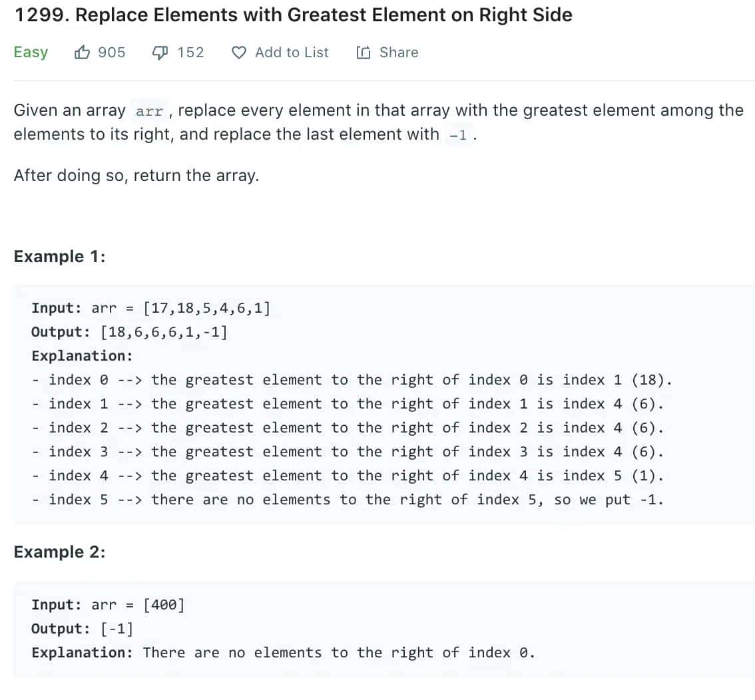Select the inline code token -1
The image size is (755, 700).
click(x=457, y=135)
